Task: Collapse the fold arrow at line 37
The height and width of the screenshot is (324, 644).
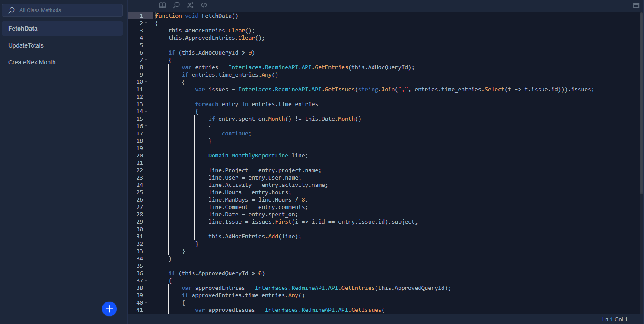Action: coord(146,281)
